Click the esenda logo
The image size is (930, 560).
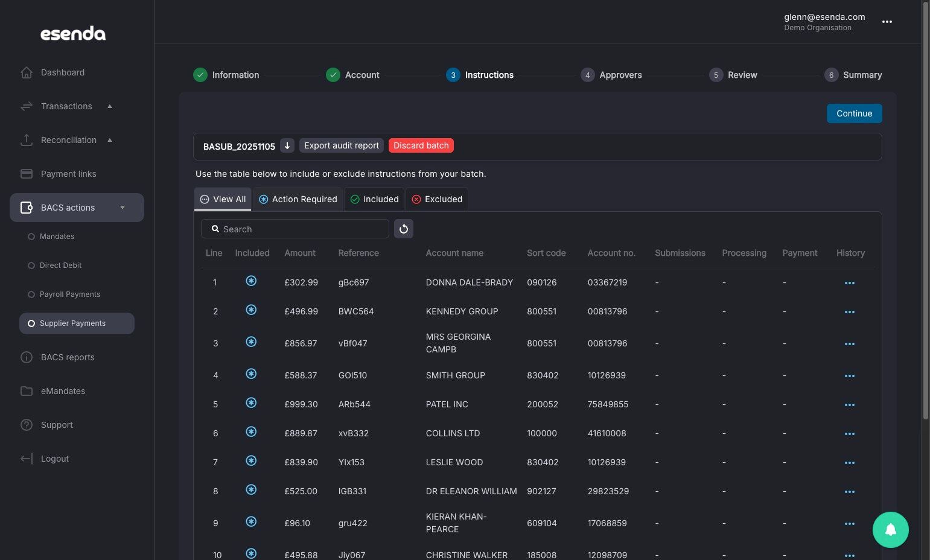(x=73, y=34)
